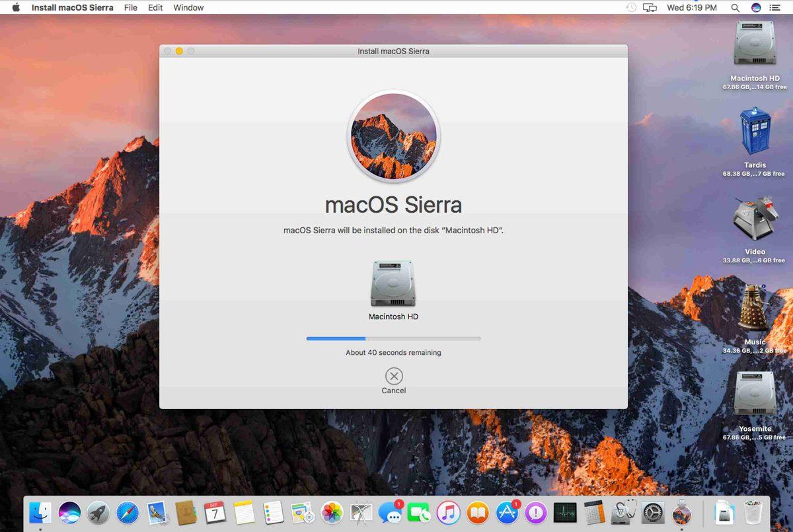
Task: Cancel the macOS Sierra installation
Action: 393,376
